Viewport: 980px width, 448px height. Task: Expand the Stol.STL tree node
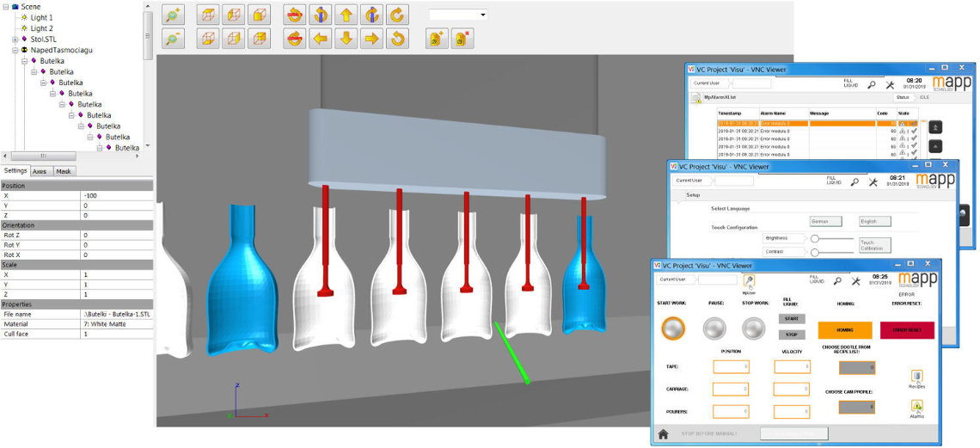pyautogui.click(x=15, y=40)
